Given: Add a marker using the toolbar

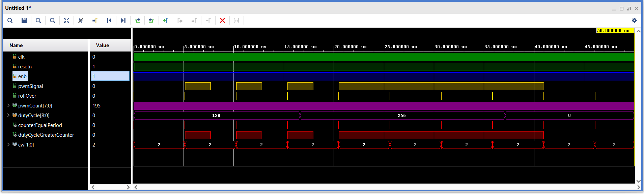Looking at the screenshot, I should 166,21.
